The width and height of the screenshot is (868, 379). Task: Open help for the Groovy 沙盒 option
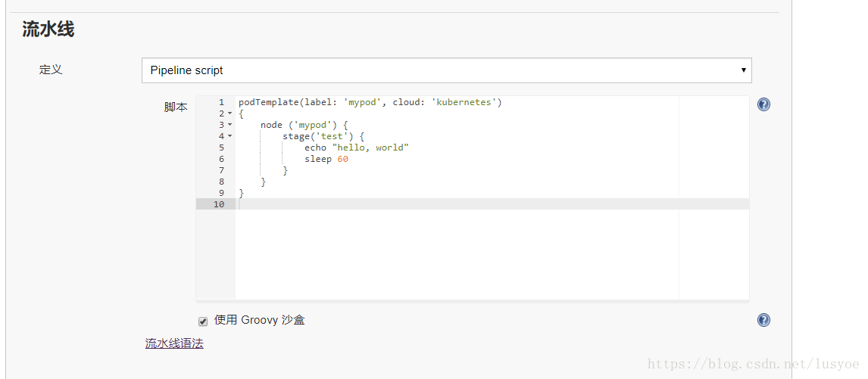[x=764, y=320]
